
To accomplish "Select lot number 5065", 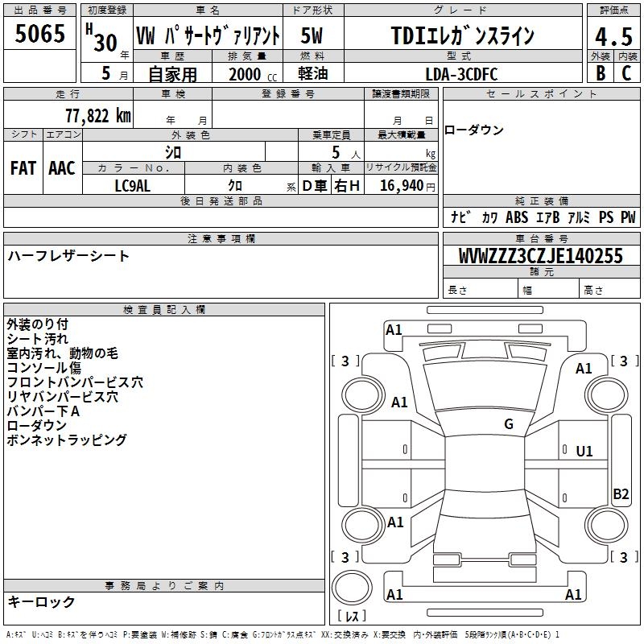I will [40, 35].
